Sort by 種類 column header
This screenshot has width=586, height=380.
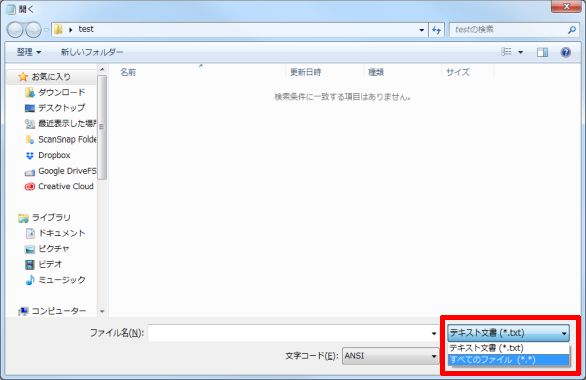[376, 72]
